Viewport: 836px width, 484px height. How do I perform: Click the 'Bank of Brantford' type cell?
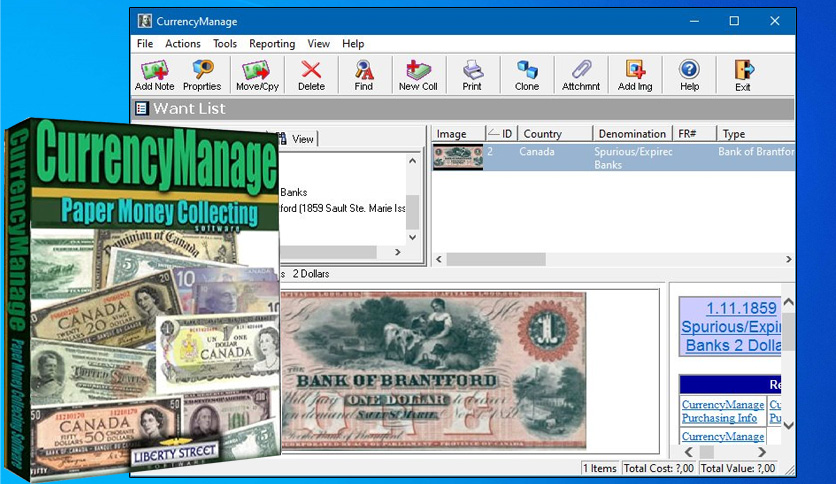click(x=756, y=152)
